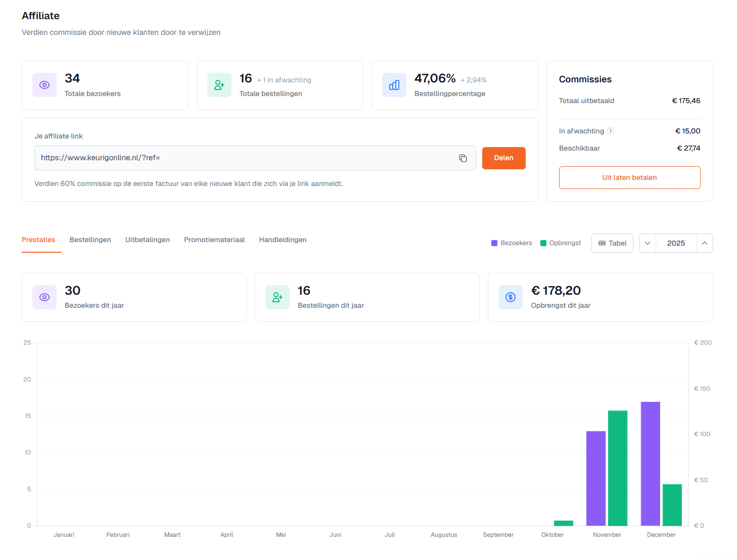The image size is (737, 560).
Task: Open the info tooltip next to In afwachting
Action: [611, 131]
